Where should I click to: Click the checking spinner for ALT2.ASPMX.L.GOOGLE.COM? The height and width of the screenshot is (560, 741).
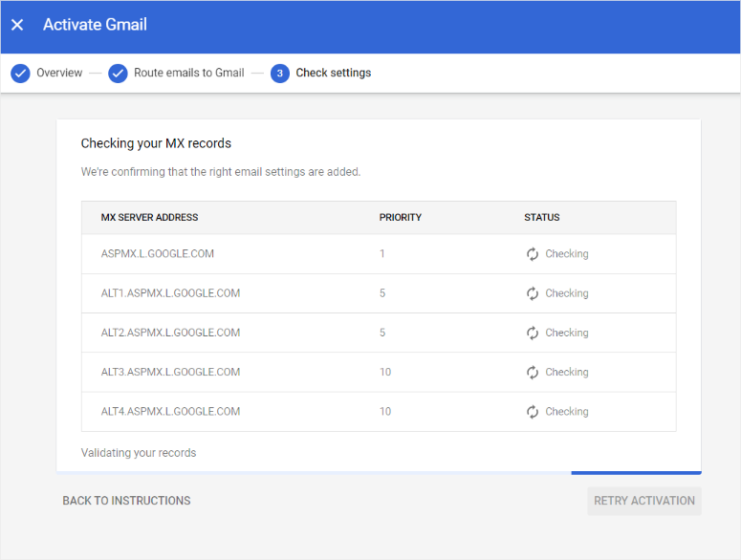pyautogui.click(x=533, y=333)
